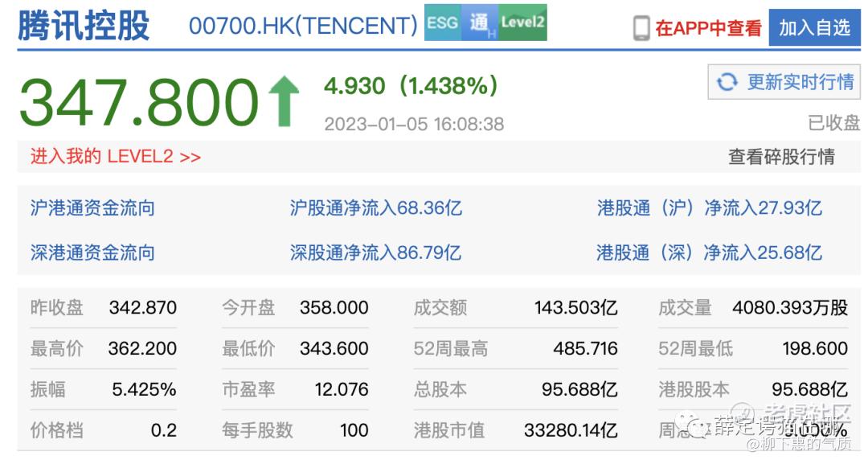This screenshot has height=464, width=868.
Task: Click the 已收盘 market status text
Action: coord(833,123)
